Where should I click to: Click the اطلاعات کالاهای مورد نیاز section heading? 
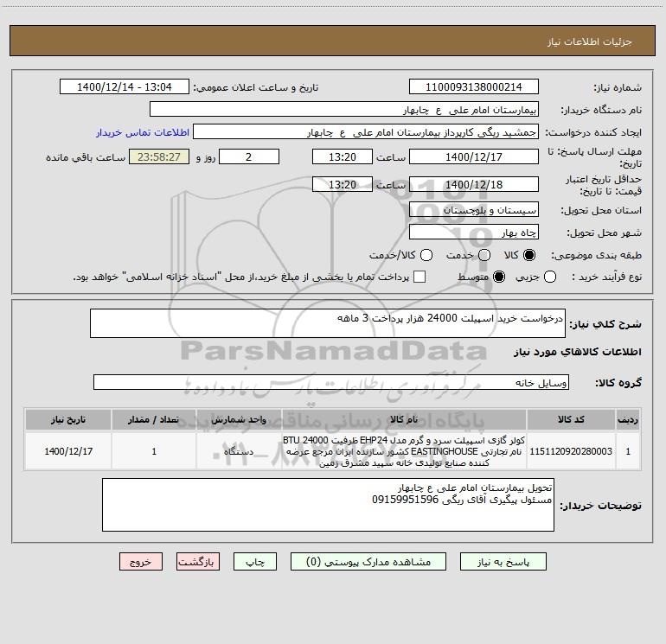coord(577,352)
